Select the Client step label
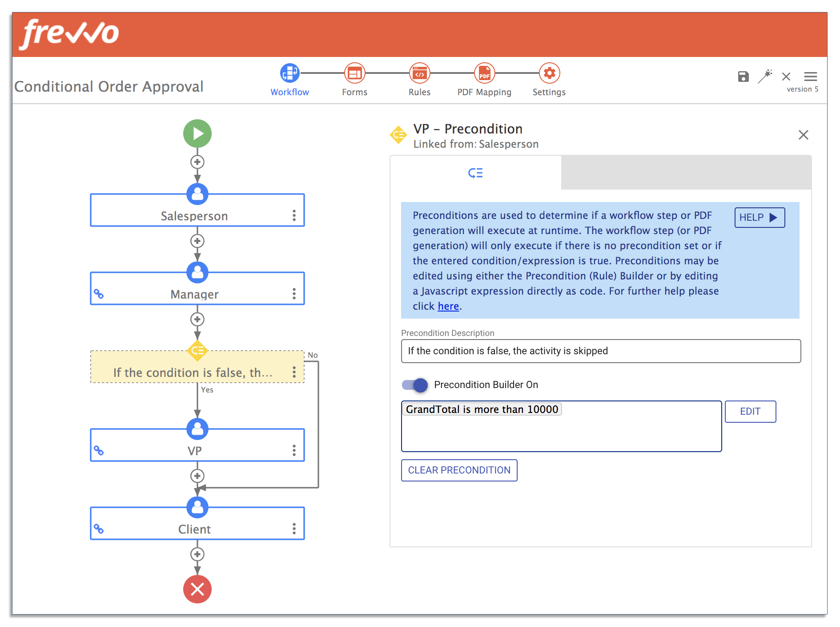 [194, 529]
